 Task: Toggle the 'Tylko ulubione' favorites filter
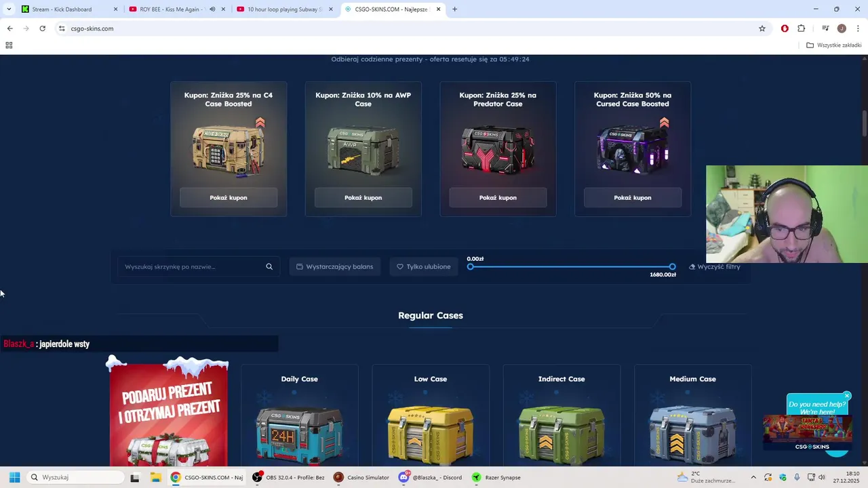tap(424, 266)
